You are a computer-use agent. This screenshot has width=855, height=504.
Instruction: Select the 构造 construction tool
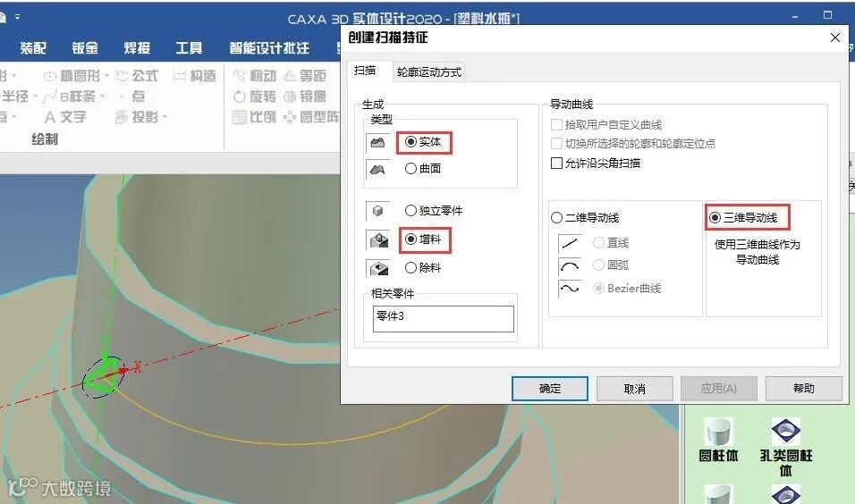tap(195, 76)
